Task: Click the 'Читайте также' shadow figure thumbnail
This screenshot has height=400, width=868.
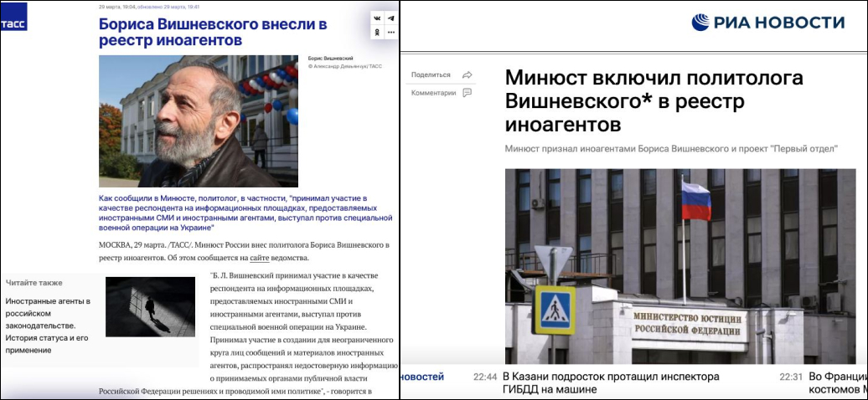Action: coord(150,307)
